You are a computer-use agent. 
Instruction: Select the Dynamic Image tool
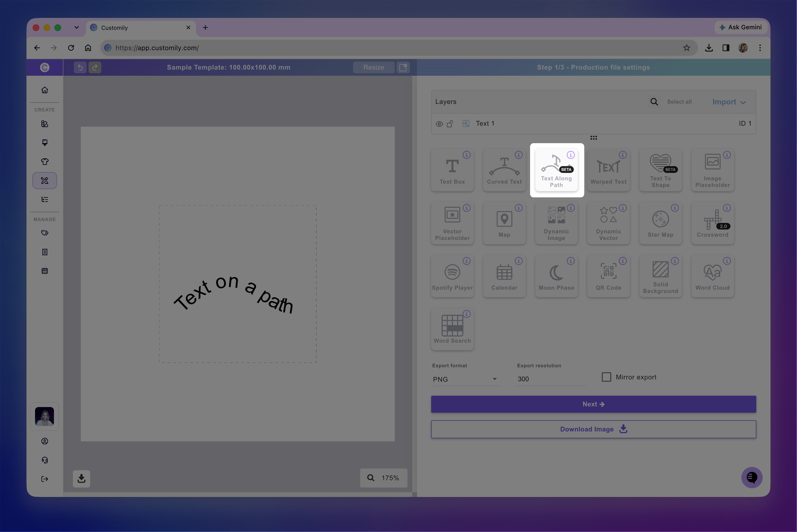556,223
